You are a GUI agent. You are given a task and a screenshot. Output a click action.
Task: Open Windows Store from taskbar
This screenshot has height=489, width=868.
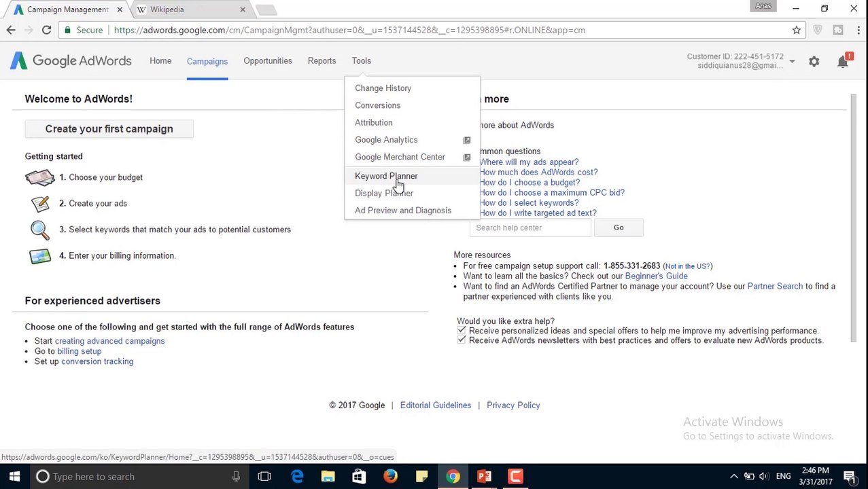359,477
